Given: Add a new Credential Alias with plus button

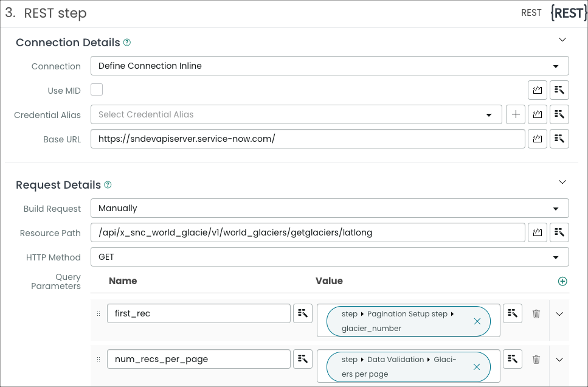Looking at the screenshot, I should [516, 114].
